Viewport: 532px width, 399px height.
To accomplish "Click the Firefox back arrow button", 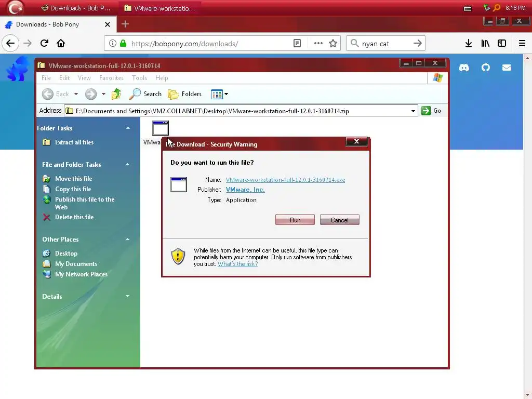I will [10, 44].
